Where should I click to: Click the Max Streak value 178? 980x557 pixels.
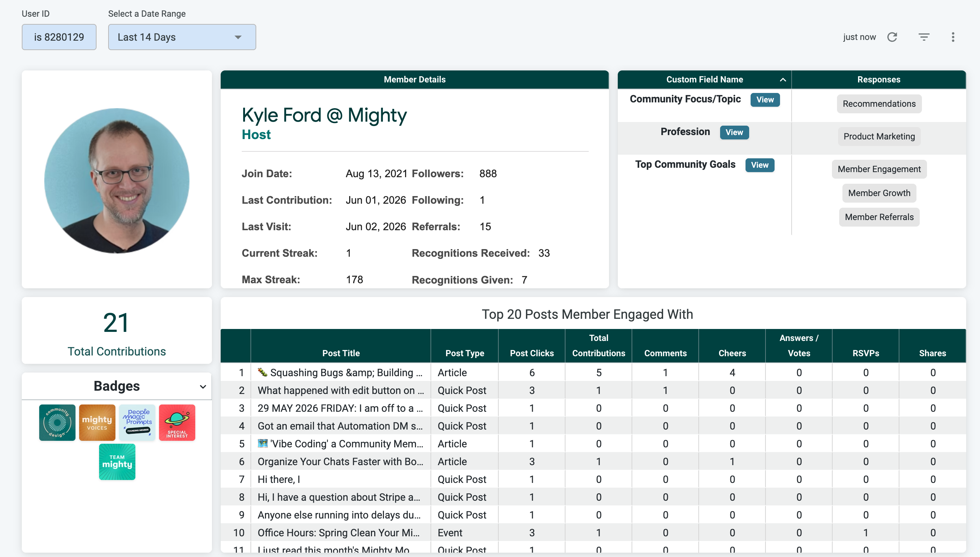[355, 280]
